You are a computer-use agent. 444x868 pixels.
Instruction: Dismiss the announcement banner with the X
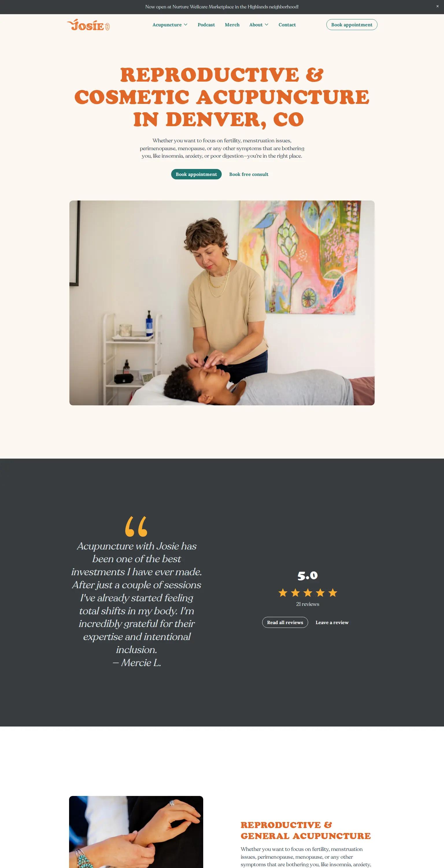[x=437, y=6]
